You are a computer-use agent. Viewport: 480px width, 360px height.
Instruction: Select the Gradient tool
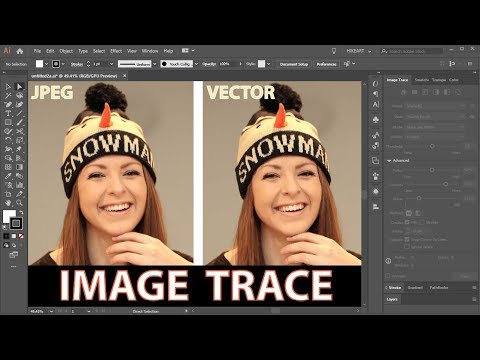tap(19, 167)
